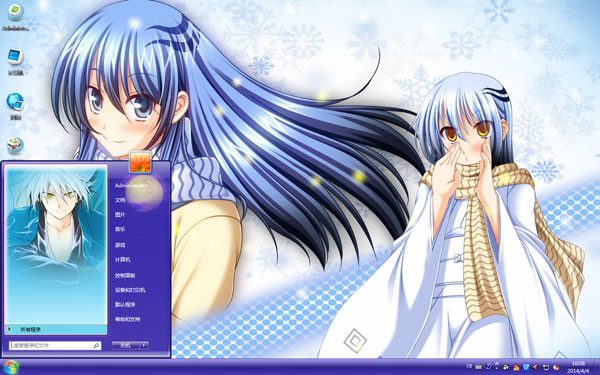Focus the Start menu search box

click(x=55, y=346)
